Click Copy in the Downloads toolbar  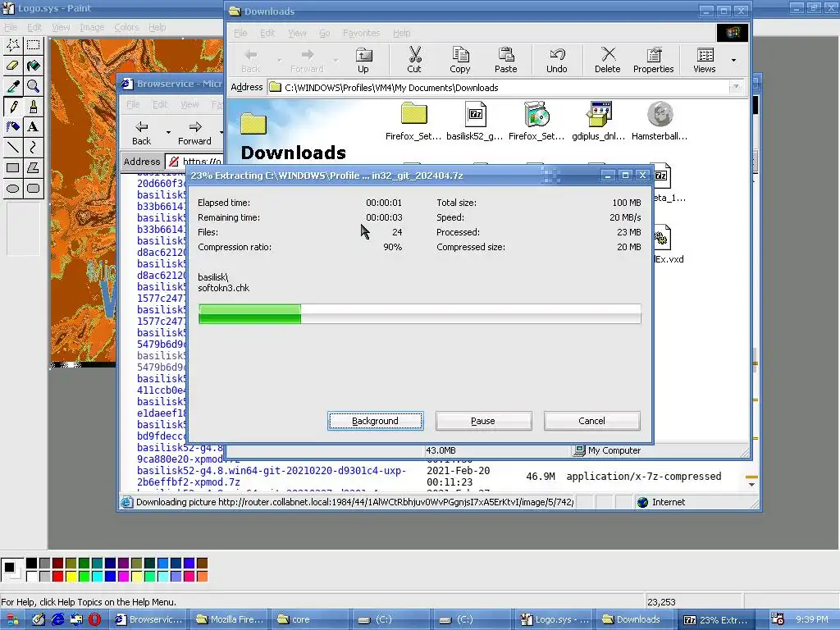click(459, 60)
